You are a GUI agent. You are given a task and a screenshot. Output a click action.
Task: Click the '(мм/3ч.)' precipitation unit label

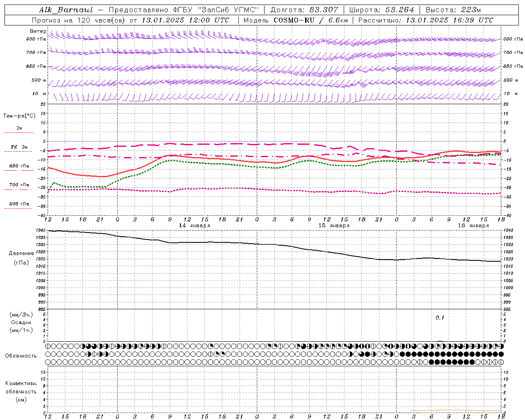click(21, 315)
